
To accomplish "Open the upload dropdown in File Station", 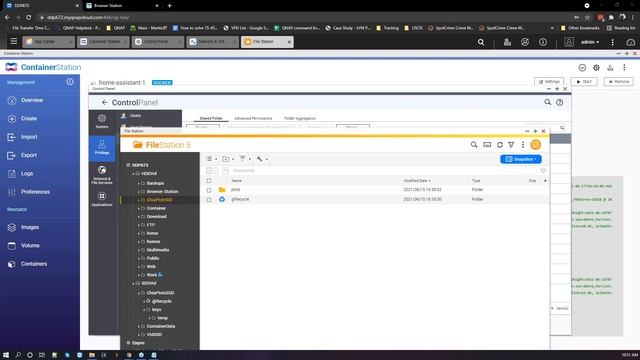I will pyautogui.click(x=245, y=159).
